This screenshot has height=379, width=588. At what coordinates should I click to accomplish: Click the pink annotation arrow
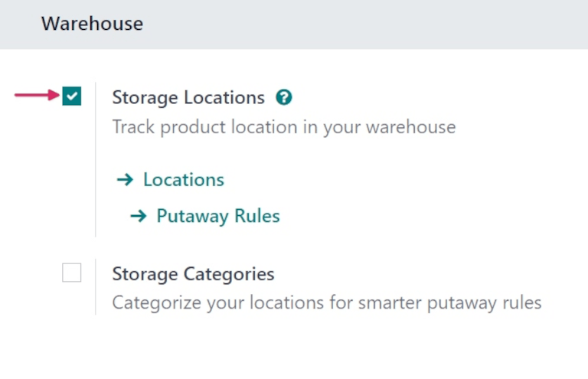(36, 96)
